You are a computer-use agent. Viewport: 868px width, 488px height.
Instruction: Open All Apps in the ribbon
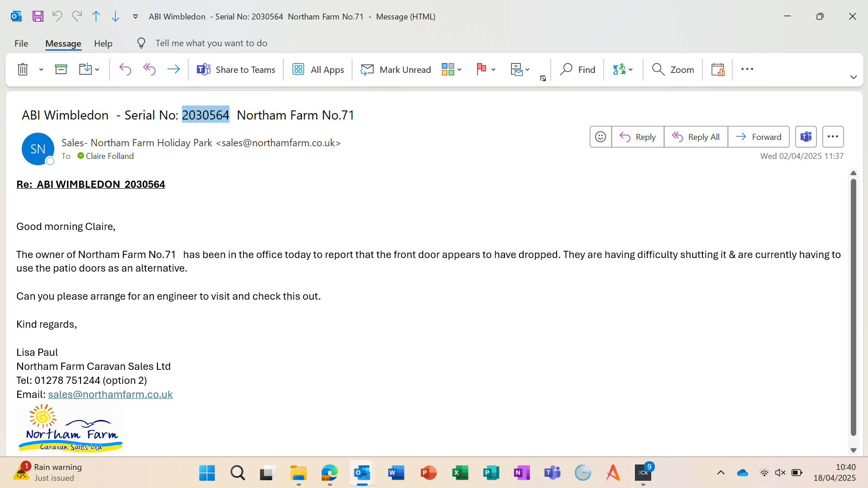(x=318, y=69)
